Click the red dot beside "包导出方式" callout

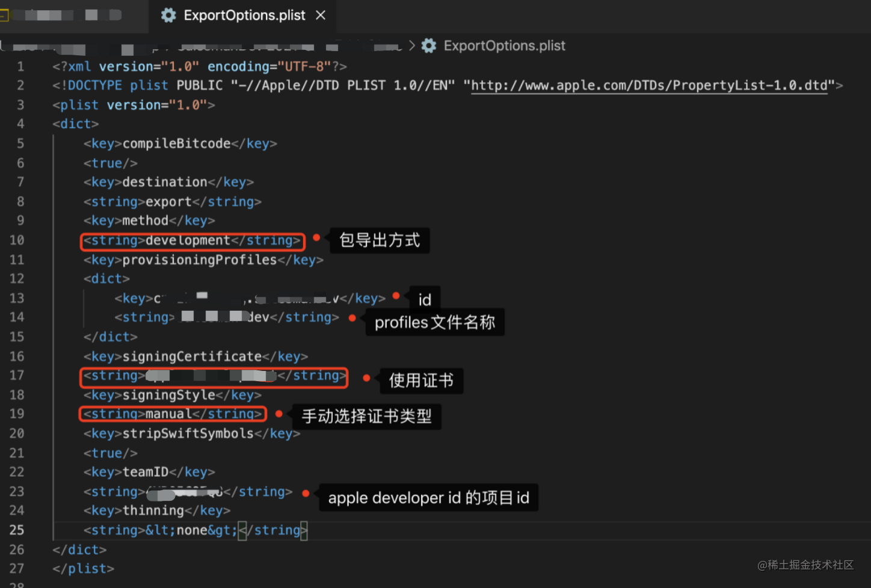[317, 238]
